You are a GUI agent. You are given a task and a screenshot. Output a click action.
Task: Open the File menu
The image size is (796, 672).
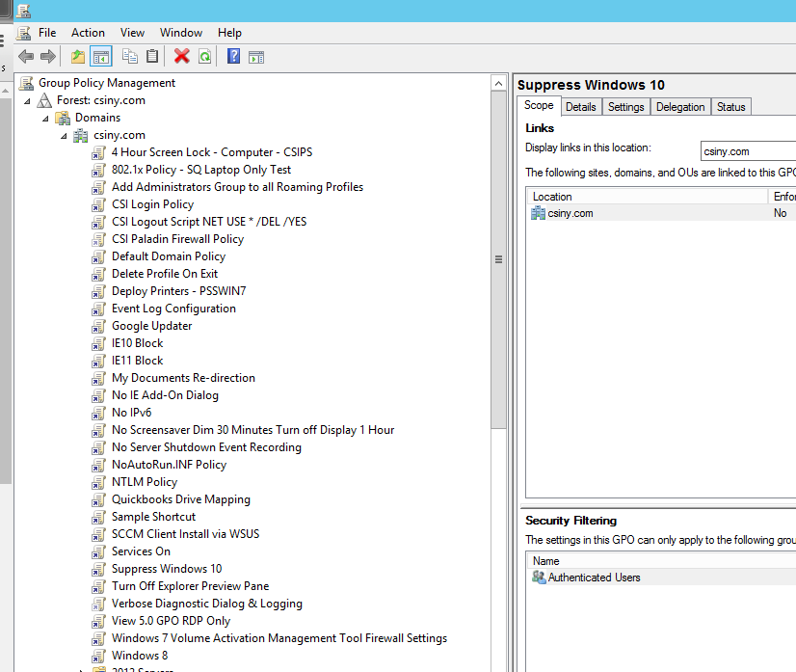pos(47,33)
